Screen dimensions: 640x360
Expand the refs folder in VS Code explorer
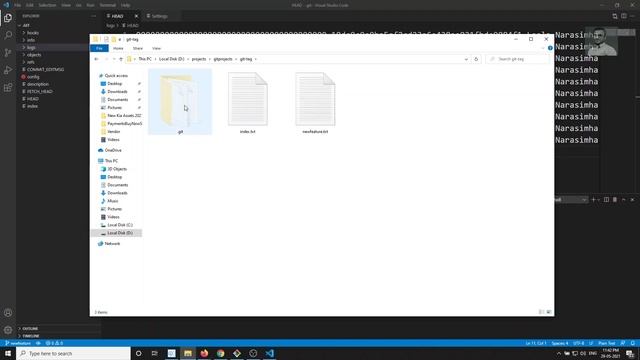pyautogui.click(x=31, y=62)
